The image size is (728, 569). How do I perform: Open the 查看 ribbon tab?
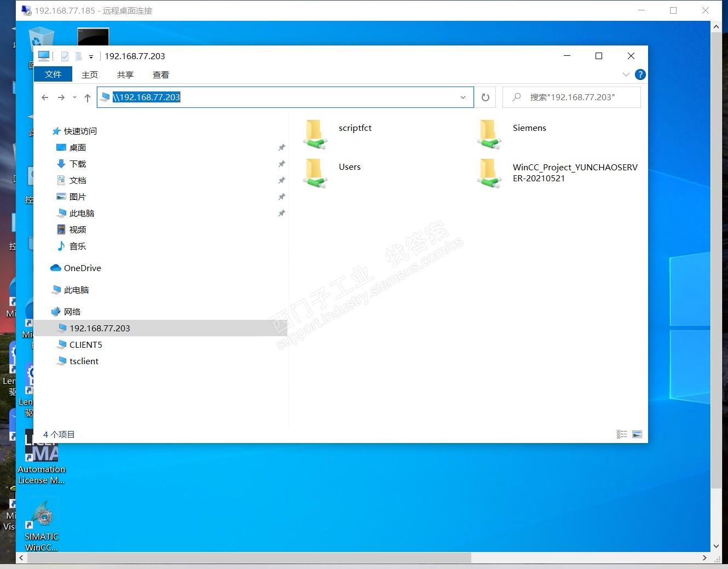(x=161, y=74)
